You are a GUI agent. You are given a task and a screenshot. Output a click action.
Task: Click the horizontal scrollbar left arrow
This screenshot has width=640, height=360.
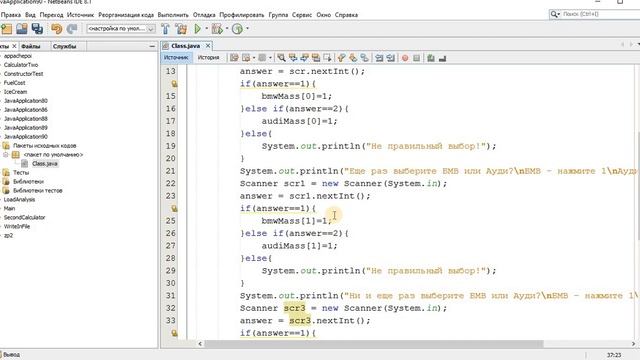[200, 344]
